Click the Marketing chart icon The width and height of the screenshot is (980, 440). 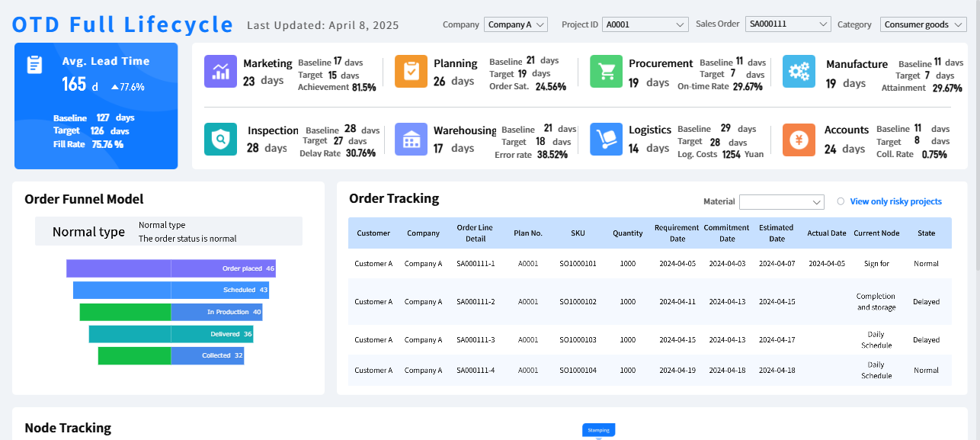(220, 72)
